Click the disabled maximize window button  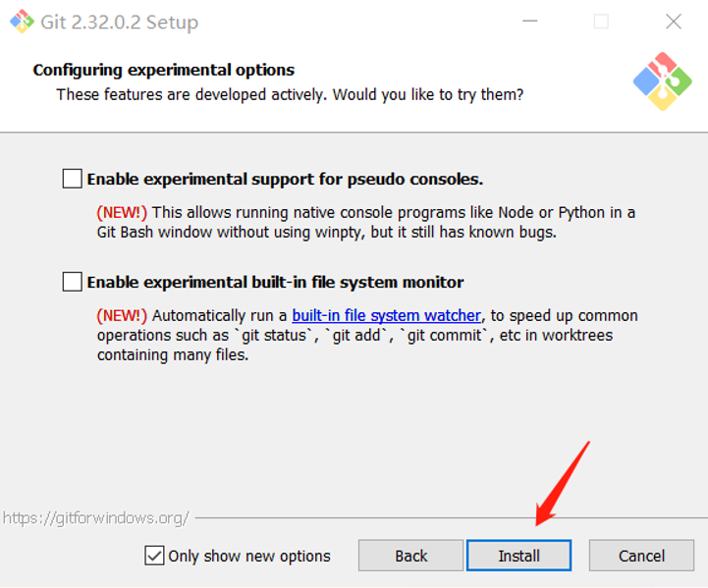(601, 22)
